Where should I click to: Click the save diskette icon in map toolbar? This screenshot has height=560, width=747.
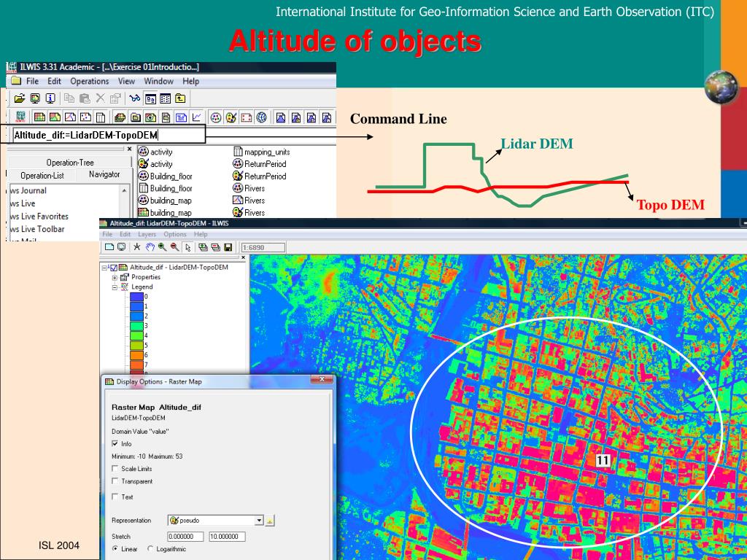pyautogui.click(x=228, y=247)
